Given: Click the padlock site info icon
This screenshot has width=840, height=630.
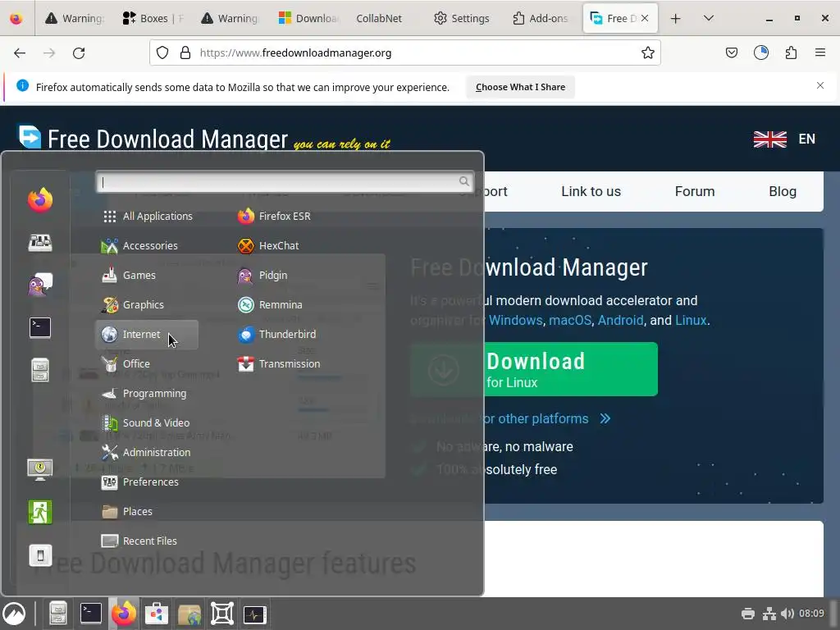Looking at the screenshot, I should click(185, 52).
